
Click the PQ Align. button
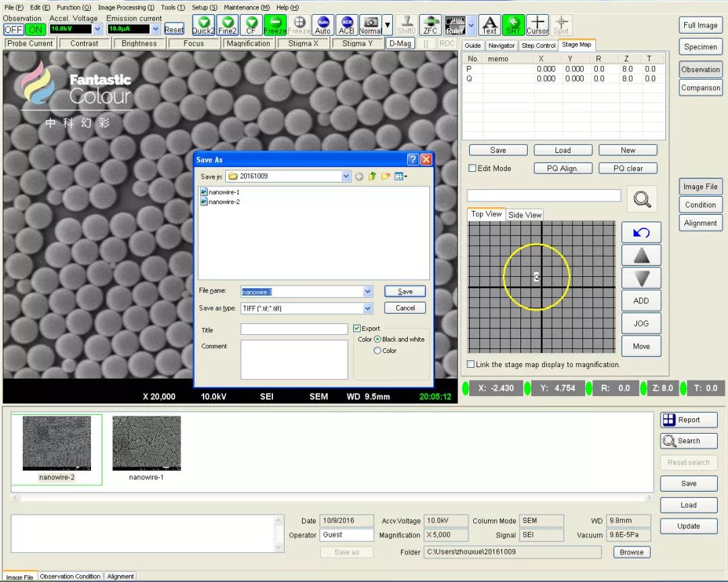point(563,168)
